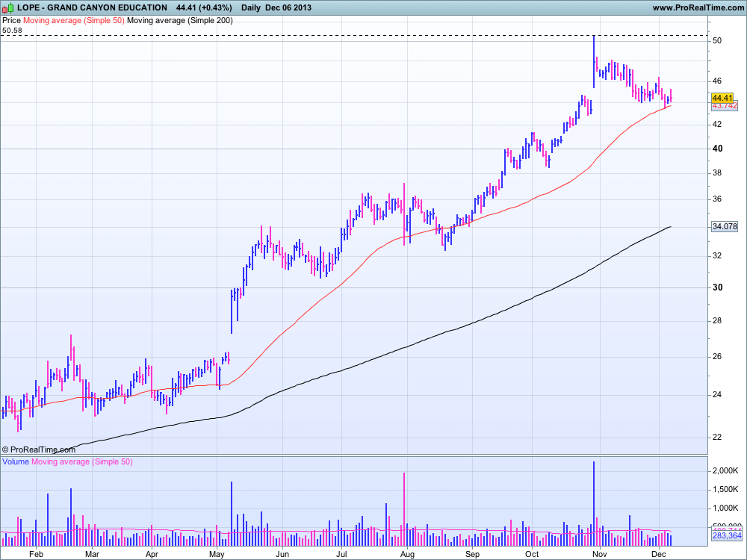Click the Mar label on time axis
Viewport: 747px width, 560px height.
pos(92,554)
